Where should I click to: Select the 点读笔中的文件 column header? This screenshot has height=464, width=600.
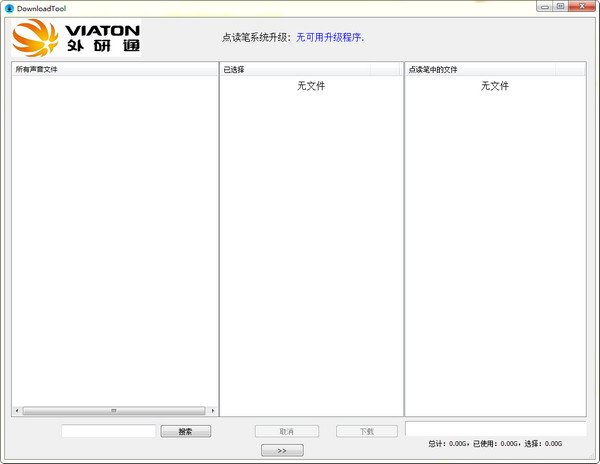[x=480, y=70]
